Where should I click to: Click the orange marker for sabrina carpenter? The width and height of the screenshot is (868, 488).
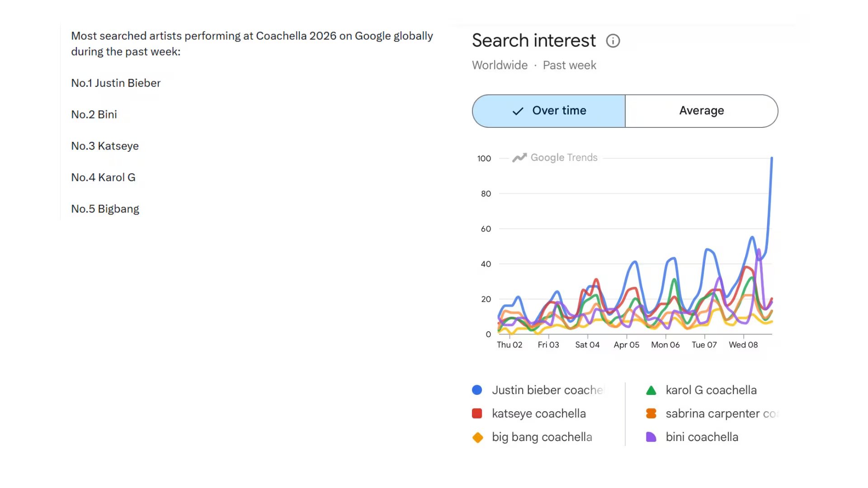point(651,413)
